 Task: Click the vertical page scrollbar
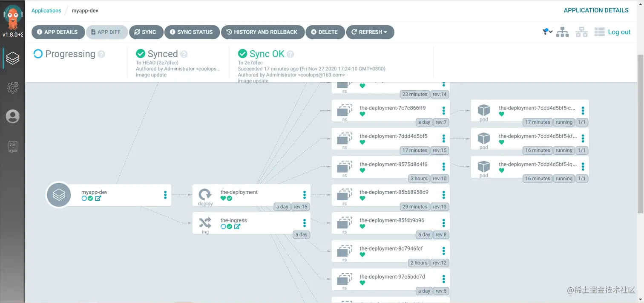(640, 134)
